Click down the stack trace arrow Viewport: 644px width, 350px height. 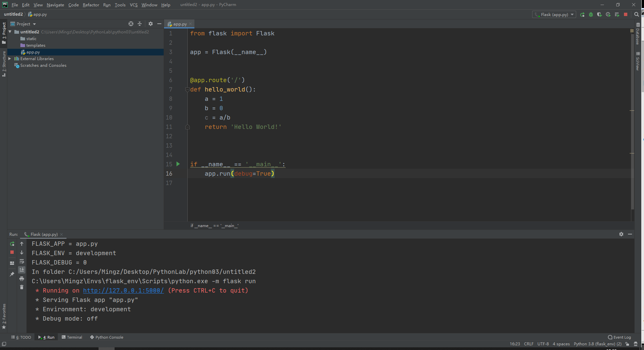[22, 252]
